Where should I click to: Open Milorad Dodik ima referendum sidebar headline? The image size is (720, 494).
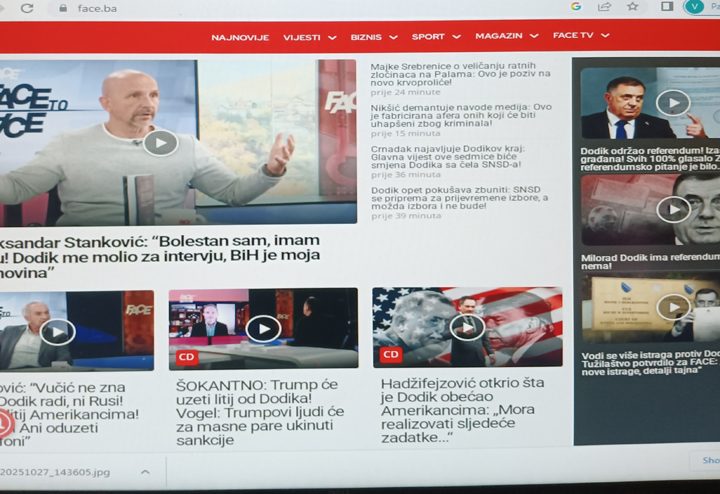(x=650, y=262)
